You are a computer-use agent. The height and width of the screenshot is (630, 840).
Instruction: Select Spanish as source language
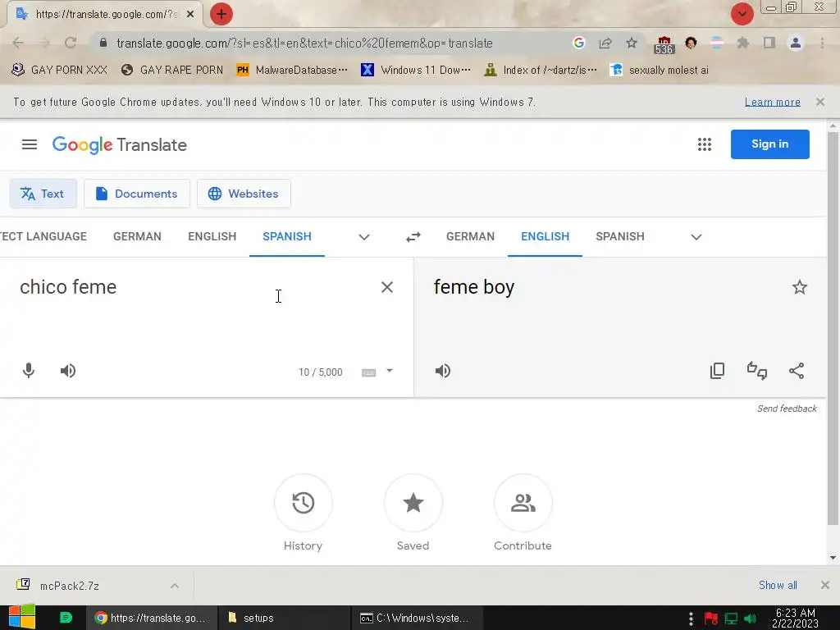point(287,236)
